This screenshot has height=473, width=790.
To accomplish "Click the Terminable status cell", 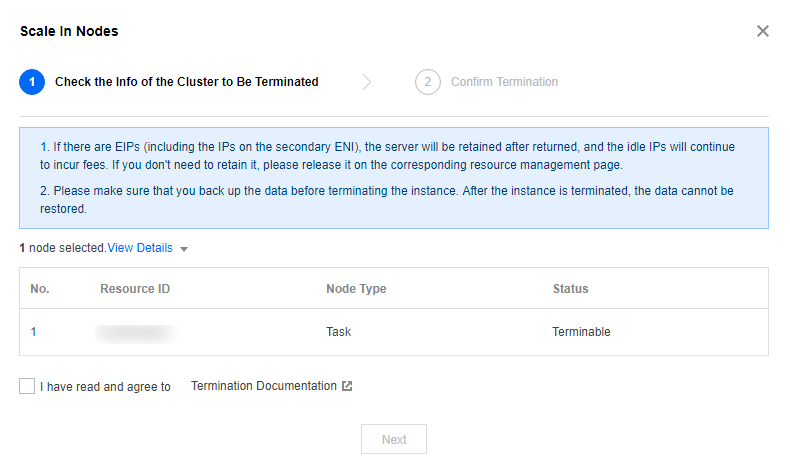I will pyautogui.click(x=581, y=332).
